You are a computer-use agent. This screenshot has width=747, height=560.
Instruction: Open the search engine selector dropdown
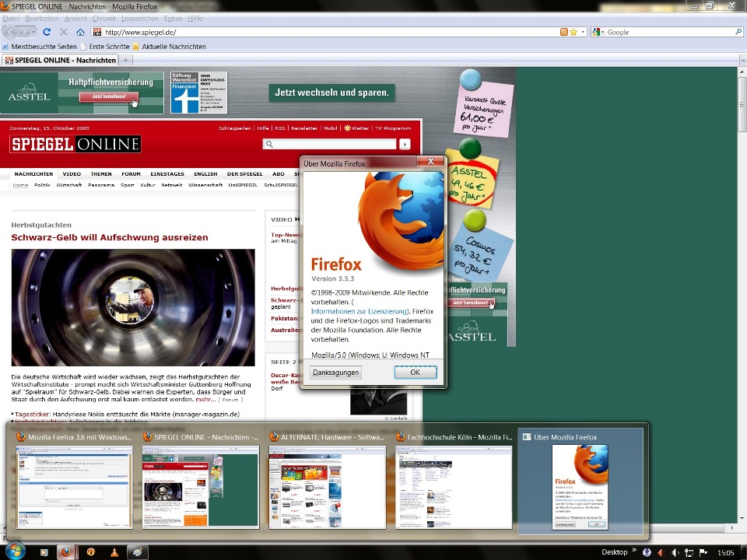point(603,32)
